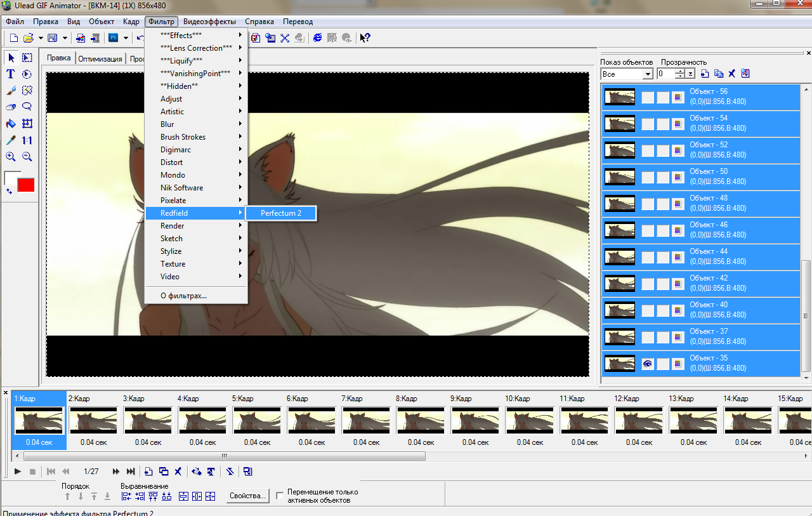Switch to the Оптимизация tab
812x516 pixels.
click(x=100, y=59)
